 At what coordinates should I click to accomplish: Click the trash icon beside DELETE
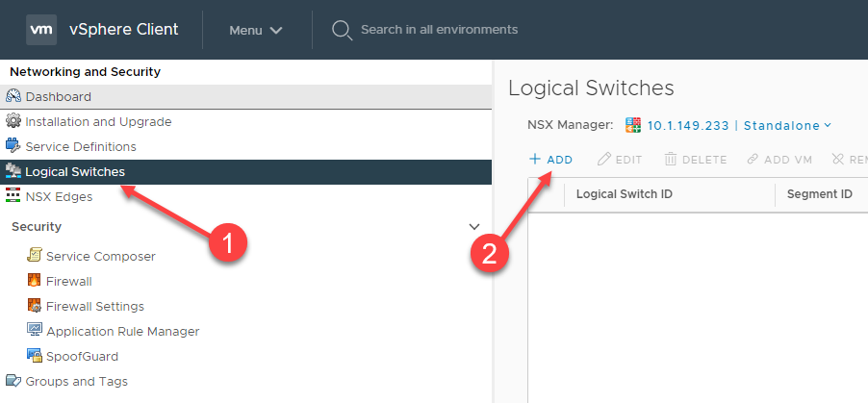(671, 160)
